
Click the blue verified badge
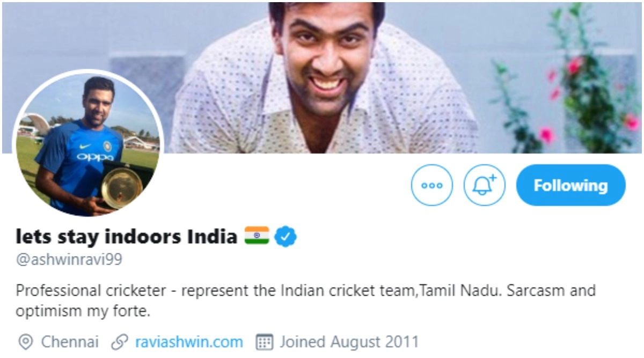286,237
